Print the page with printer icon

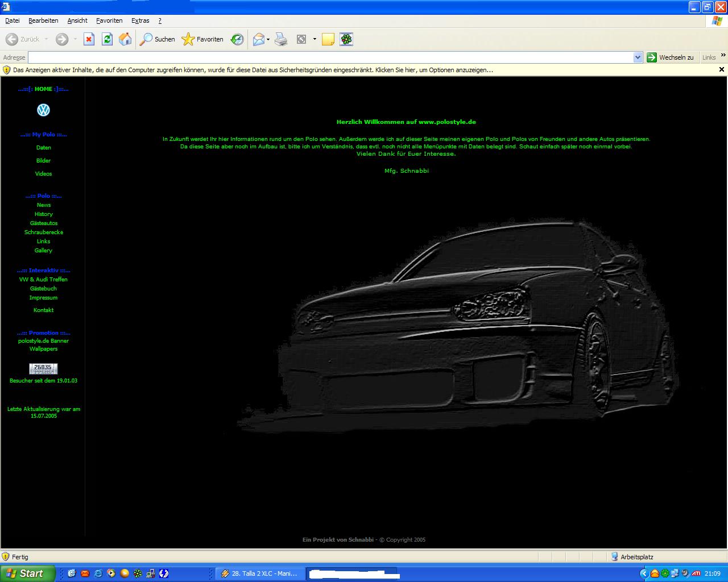[x=281, y=39]
